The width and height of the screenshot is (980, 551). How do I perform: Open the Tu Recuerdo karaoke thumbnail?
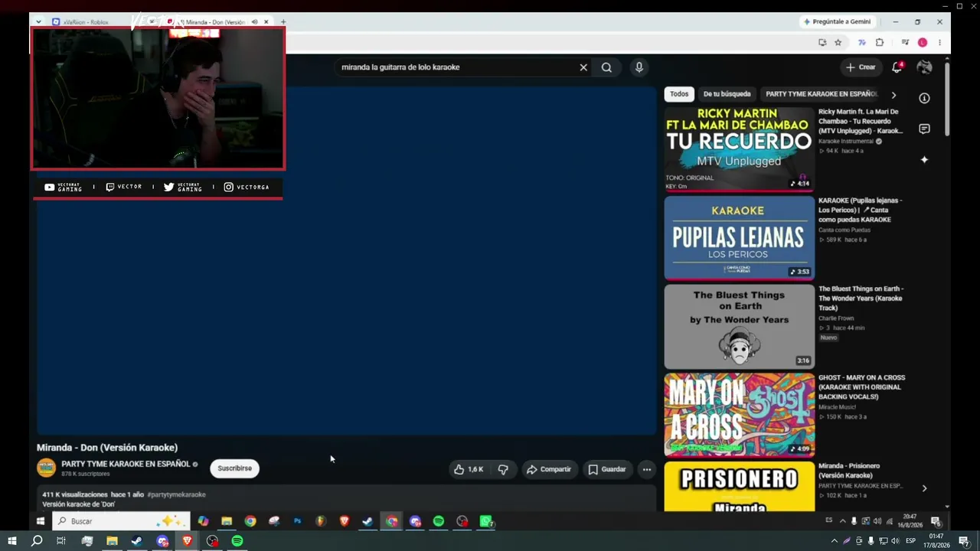(739, 149)
